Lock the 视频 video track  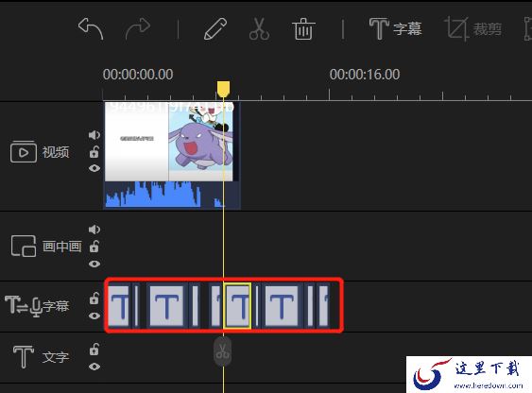tap(94, 152)
